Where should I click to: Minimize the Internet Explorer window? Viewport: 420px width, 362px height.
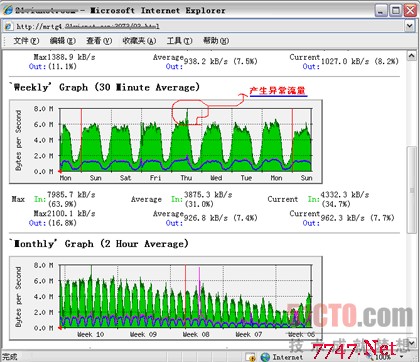tap(381, 10)
